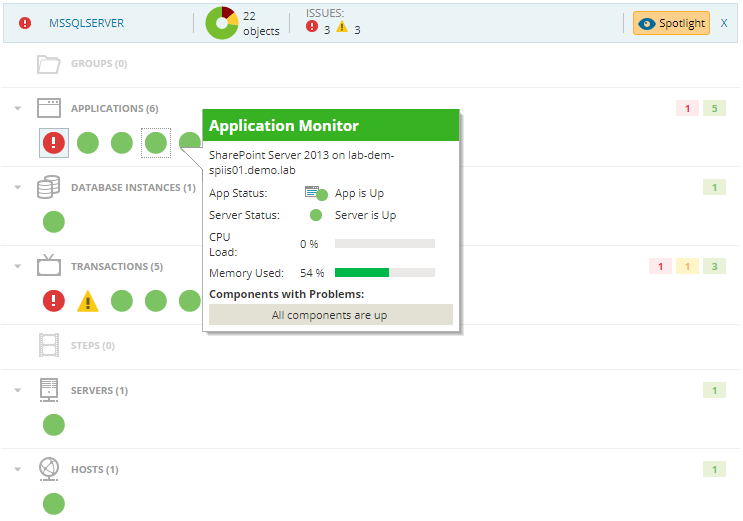
Task: Select the fifth transaction green circle near tooltip
Action: pyautogui.click(x=190, y=301)
